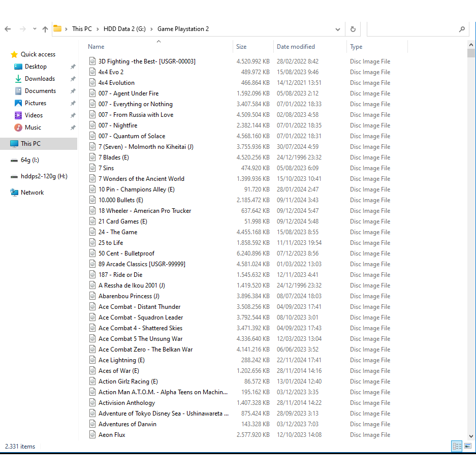
Task: Open address bar history dropdown
Action: click(338, 29)
